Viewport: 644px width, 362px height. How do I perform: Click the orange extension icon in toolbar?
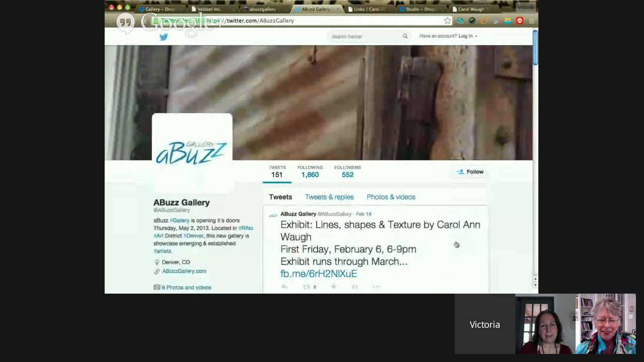coord(484,21)
